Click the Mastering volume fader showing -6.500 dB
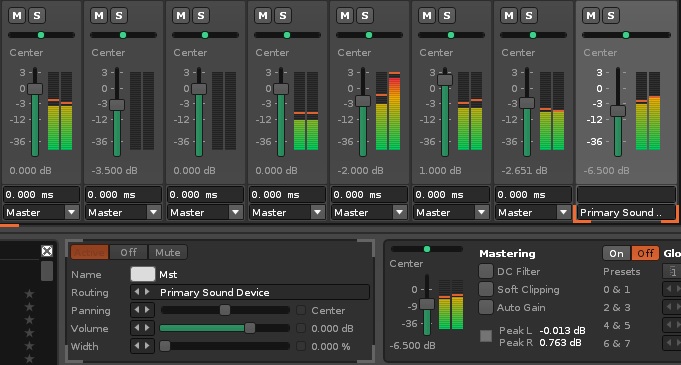 point(427,304)
